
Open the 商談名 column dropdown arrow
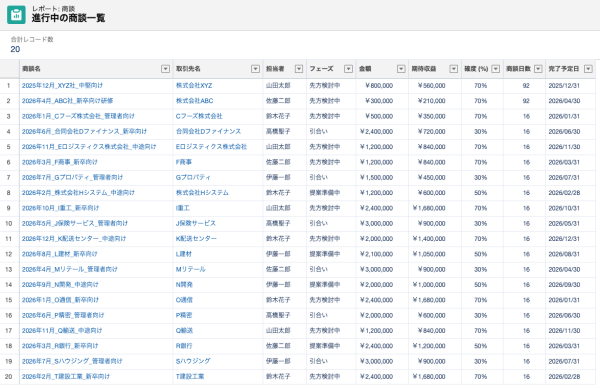point(165,69)
